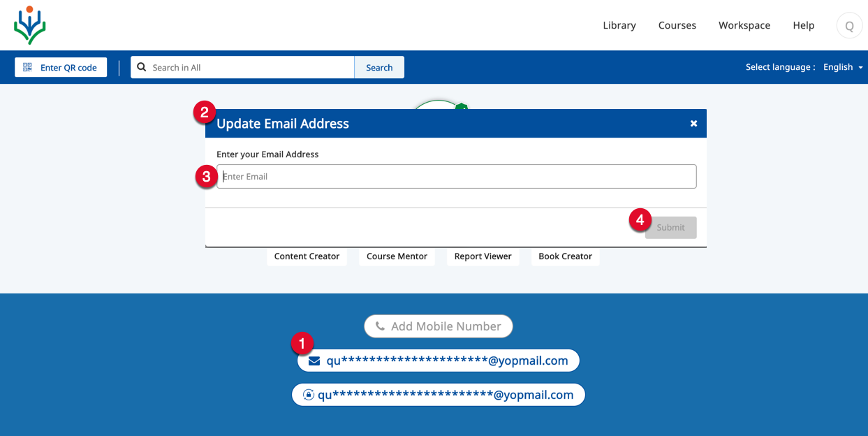Viewport: 868px width, 436px height.
Task: Click the QR code icon
Action: click(28, 67)
